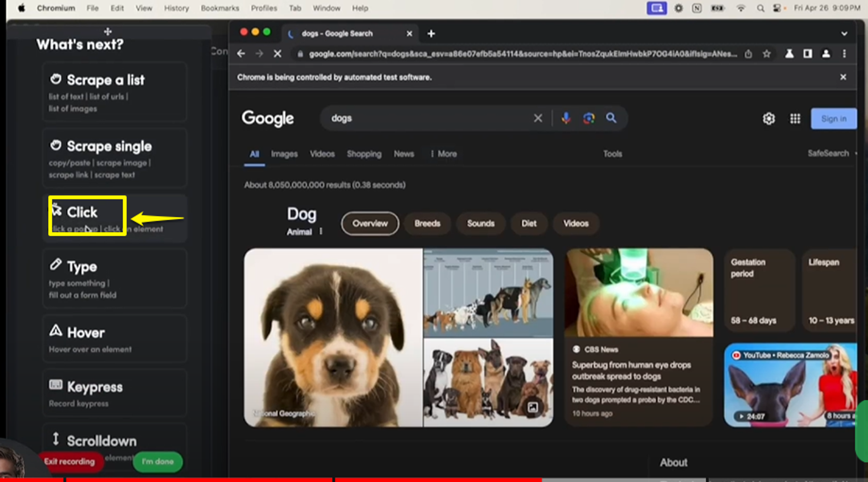Image resolution: width=868 pixels, height=482 pixels.
Task: Bookmark this page with star icon
Action: (767, 54)
